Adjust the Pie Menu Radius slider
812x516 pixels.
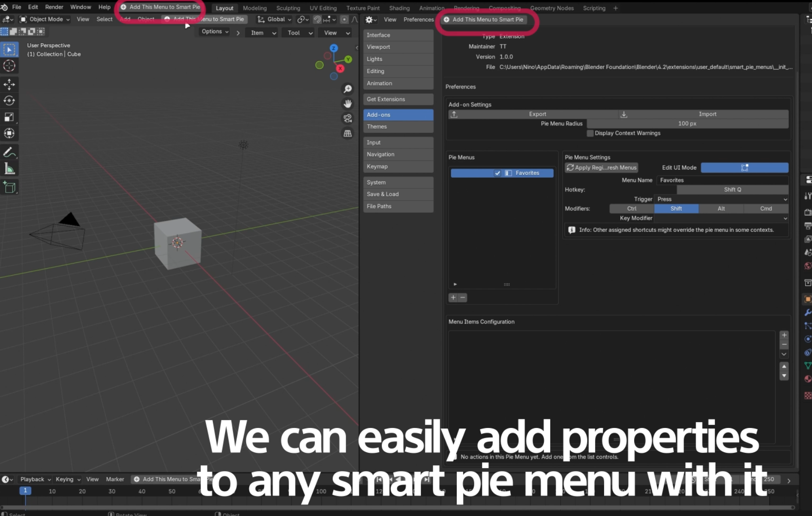click(x=688, y=124)
